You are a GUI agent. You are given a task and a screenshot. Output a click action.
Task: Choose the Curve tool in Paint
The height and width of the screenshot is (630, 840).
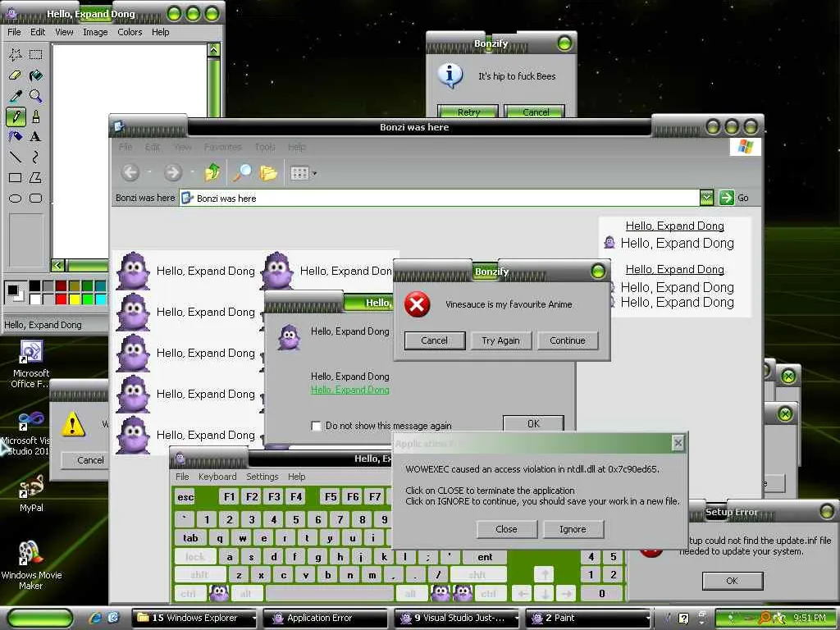click(36, 157)
